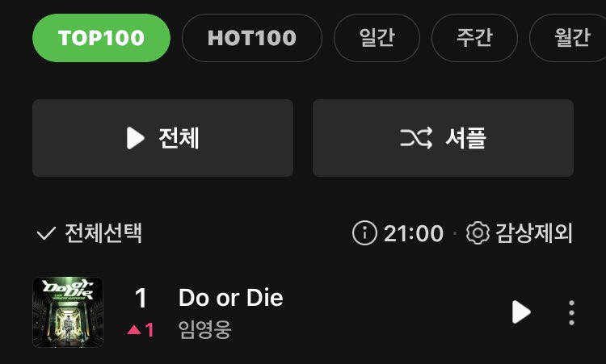This screenshot has height=364, width=606.
Task: Open the three-dot menu for Do or Die
Action: click(x=571, y=312)
